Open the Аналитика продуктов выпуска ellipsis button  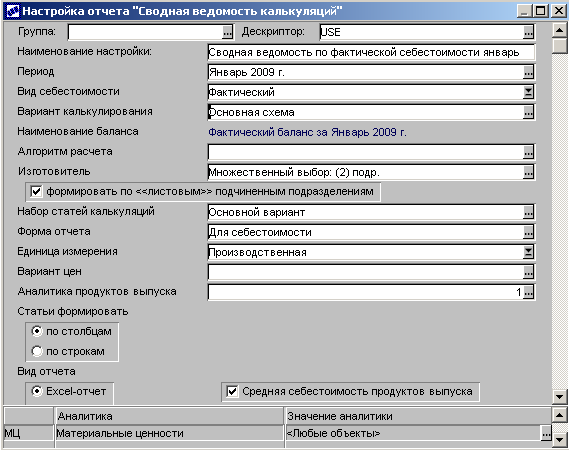pos(528,292)
